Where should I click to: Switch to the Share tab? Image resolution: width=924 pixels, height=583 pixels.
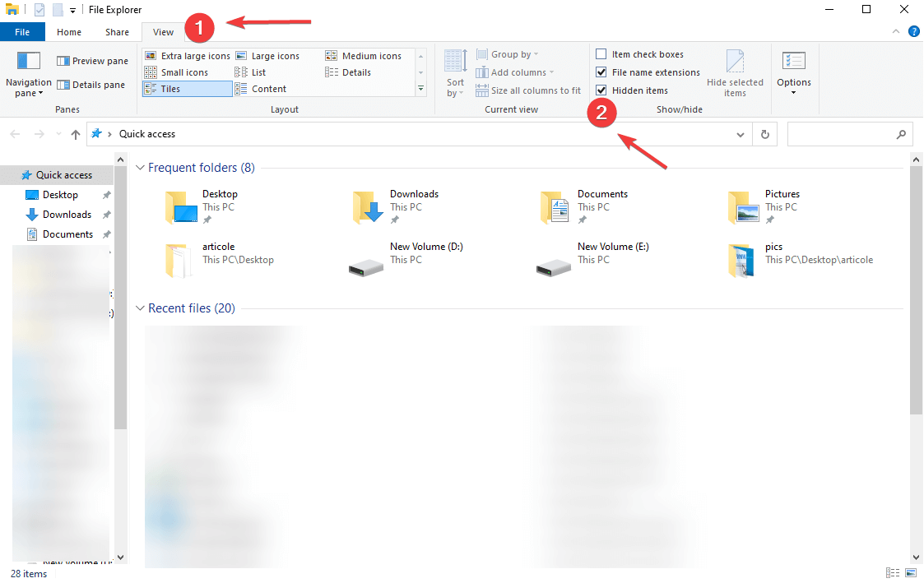118,32
